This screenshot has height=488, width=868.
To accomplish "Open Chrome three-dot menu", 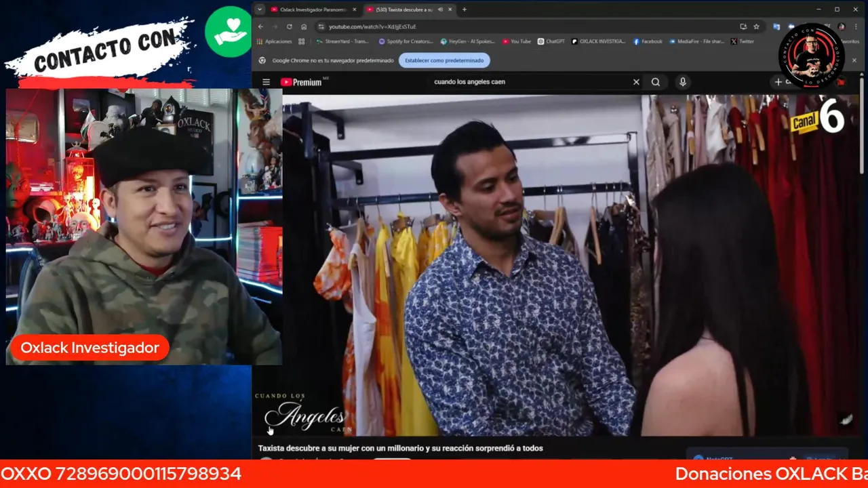I will pos(854,26).
